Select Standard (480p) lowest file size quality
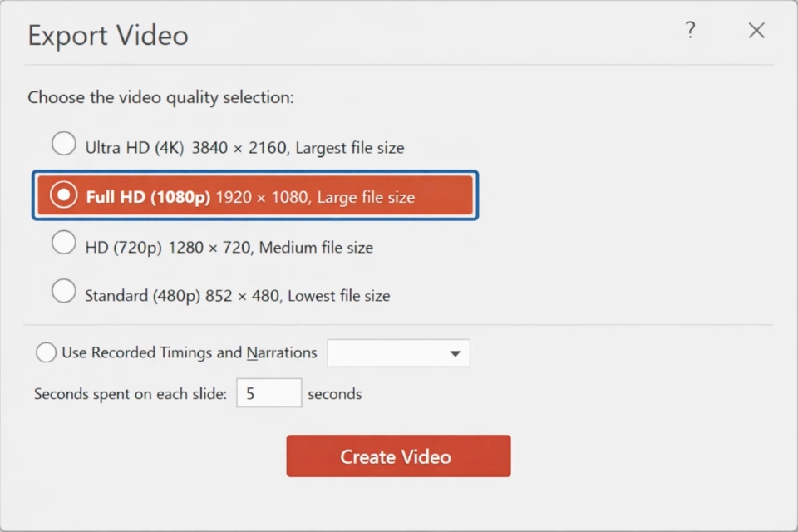This screenshot has height=532, width=798. click(x=64, y=291)
